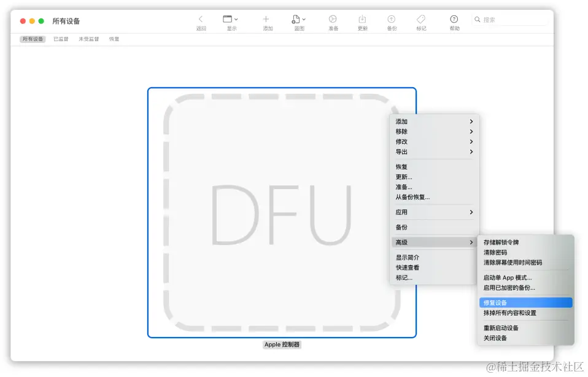Click the 更新 (Update) toolbar icon
The image size is (588, 377).
coord(362,20)
